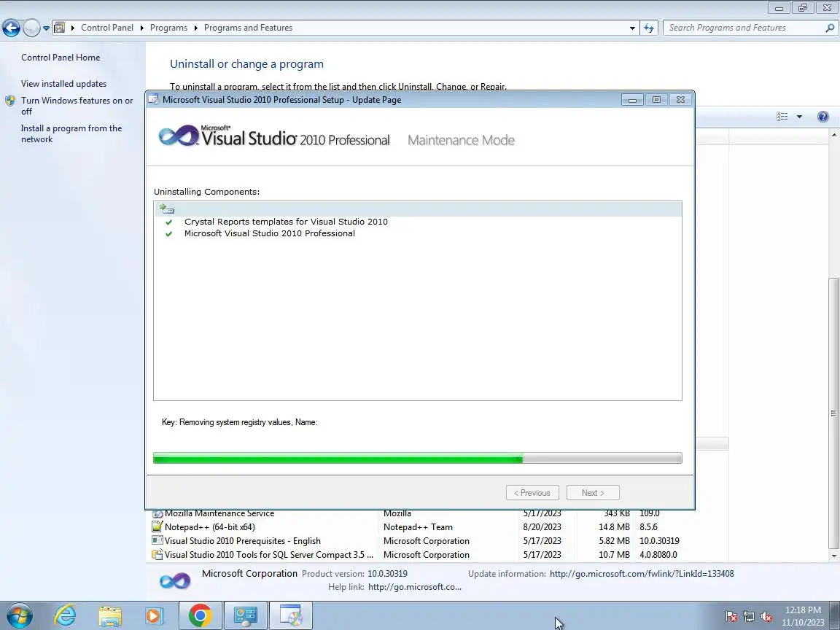The width and height of the screenshot is (840, 630).
Task: Click the program list scroll up arrow
Action: click(834, 135)
